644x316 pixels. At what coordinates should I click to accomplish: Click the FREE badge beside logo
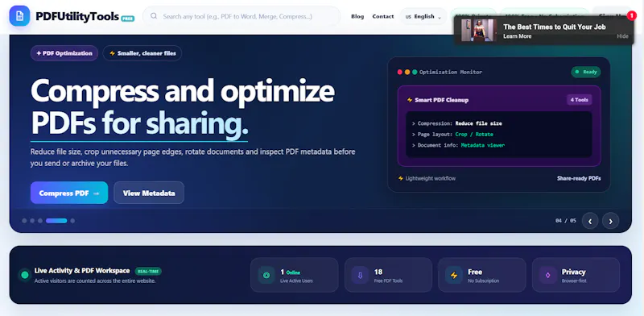click(x=128, y=19)
